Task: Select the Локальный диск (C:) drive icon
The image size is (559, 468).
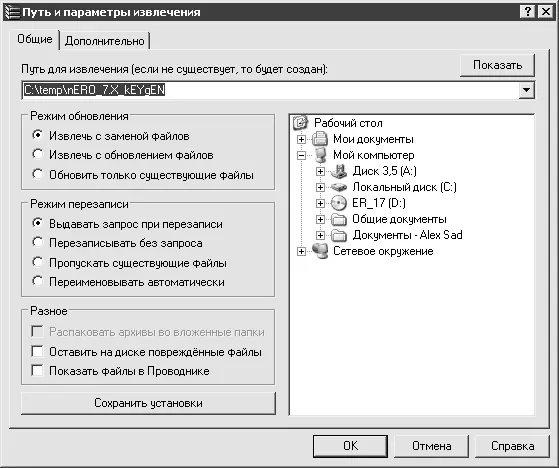Action: tap(339, 187)
